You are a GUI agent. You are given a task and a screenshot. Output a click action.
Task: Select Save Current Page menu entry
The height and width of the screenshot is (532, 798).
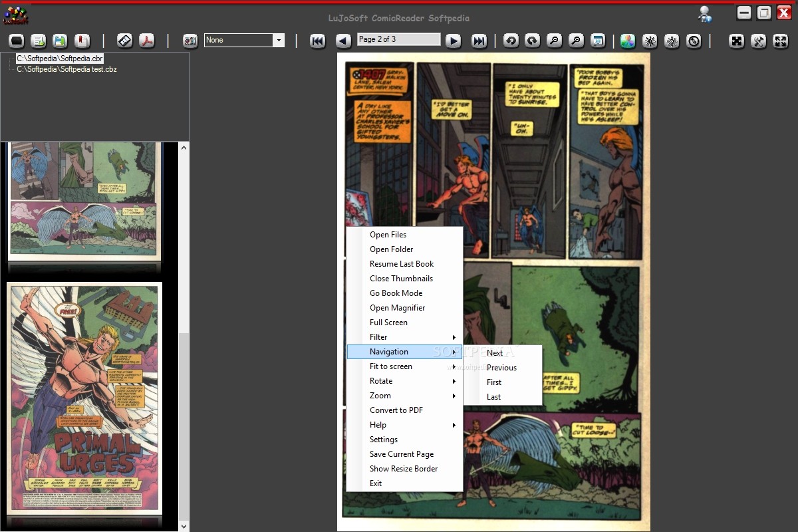[x=404, y=454]
